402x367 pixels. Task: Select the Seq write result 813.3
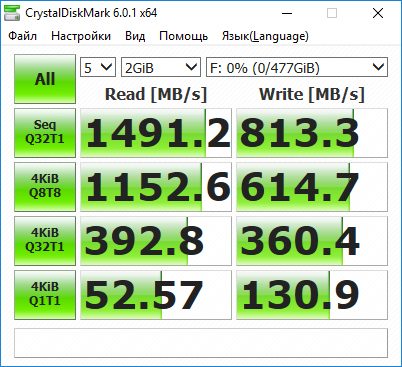[x=312, y=133]
